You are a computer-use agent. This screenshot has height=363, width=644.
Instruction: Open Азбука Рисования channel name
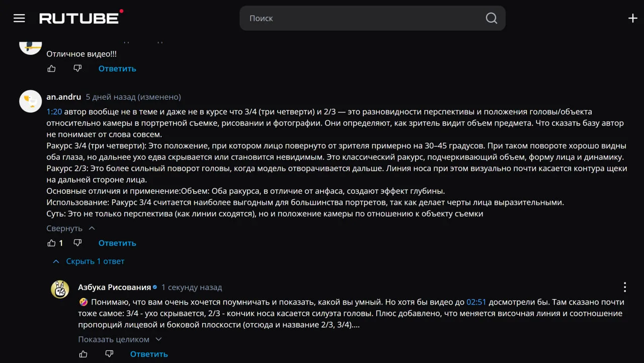coord(114,287)
